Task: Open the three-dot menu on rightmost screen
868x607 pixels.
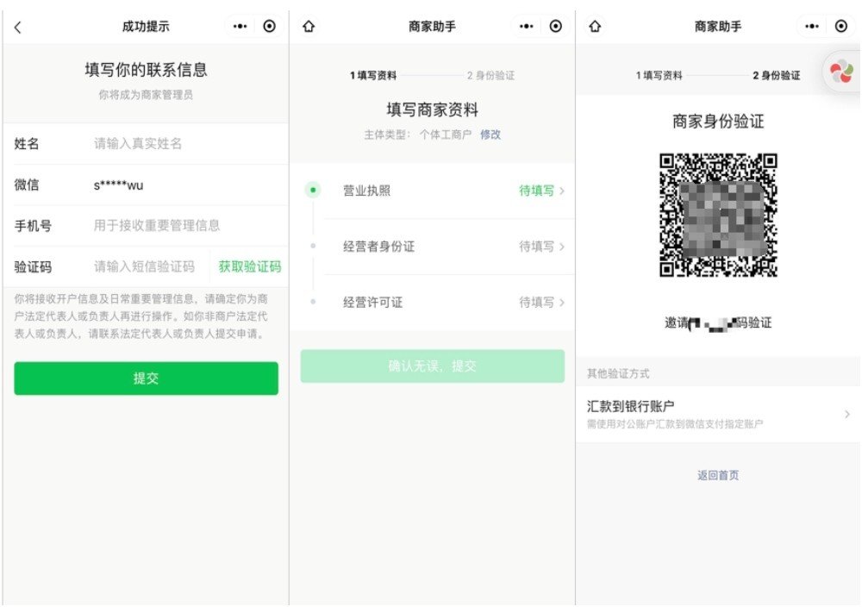Action: (811, 26)
